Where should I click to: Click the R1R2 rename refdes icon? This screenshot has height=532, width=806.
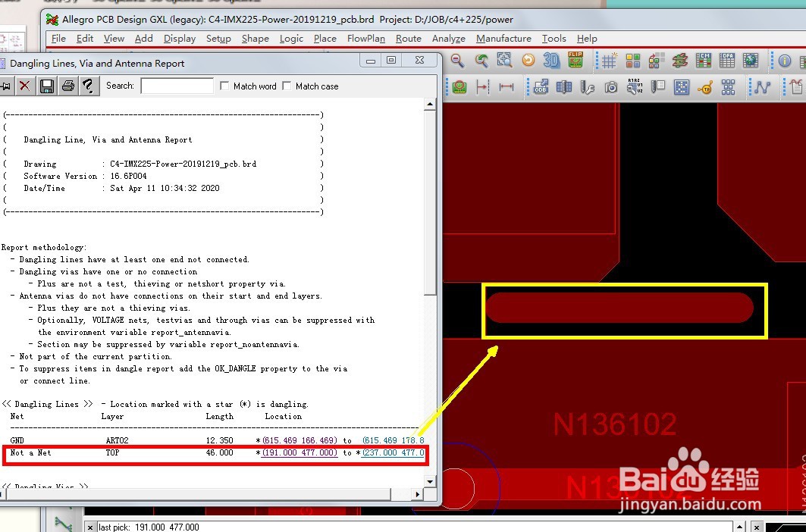point(635,86)
